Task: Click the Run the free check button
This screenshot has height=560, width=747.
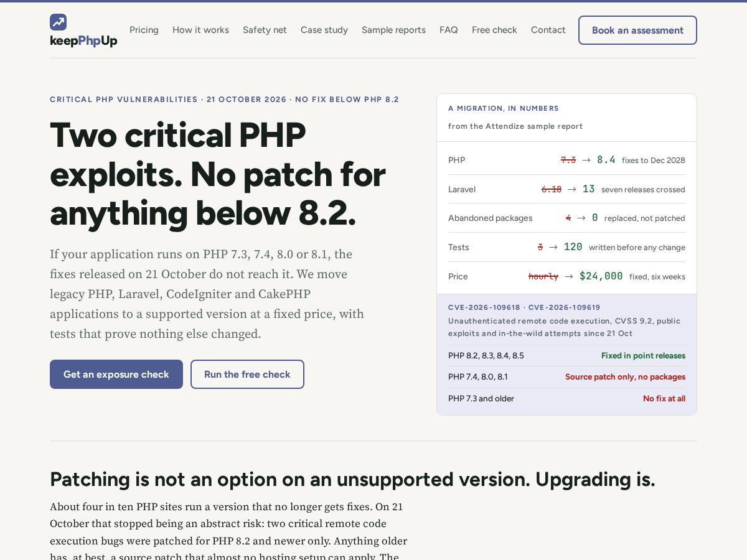Action: (x=247, y=374)
